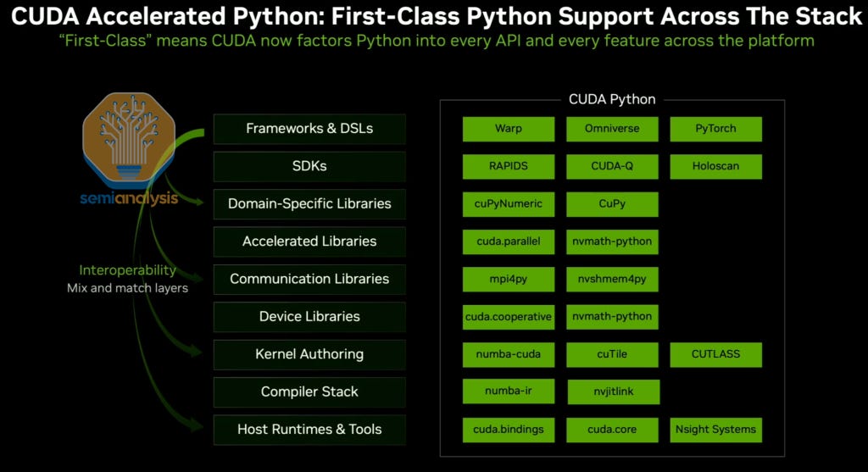Image resolution: width=868 pixels, height=472 pixels.
Task: Click the semianalysis wordmark text
Action: 129,198
